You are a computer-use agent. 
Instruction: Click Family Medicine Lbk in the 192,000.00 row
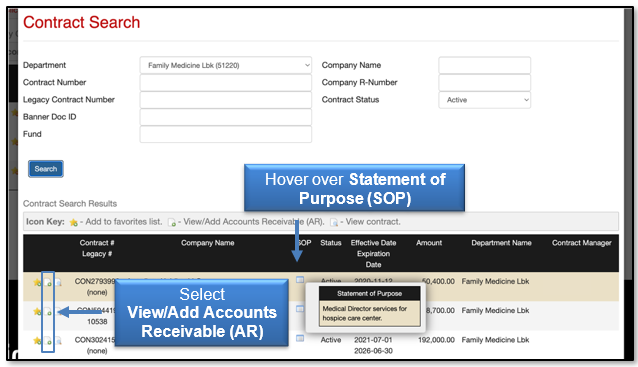[x=495, y=340]
